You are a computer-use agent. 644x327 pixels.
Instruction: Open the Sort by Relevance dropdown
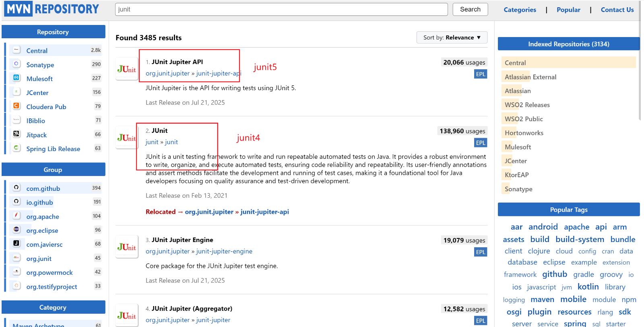pos(452,37)
